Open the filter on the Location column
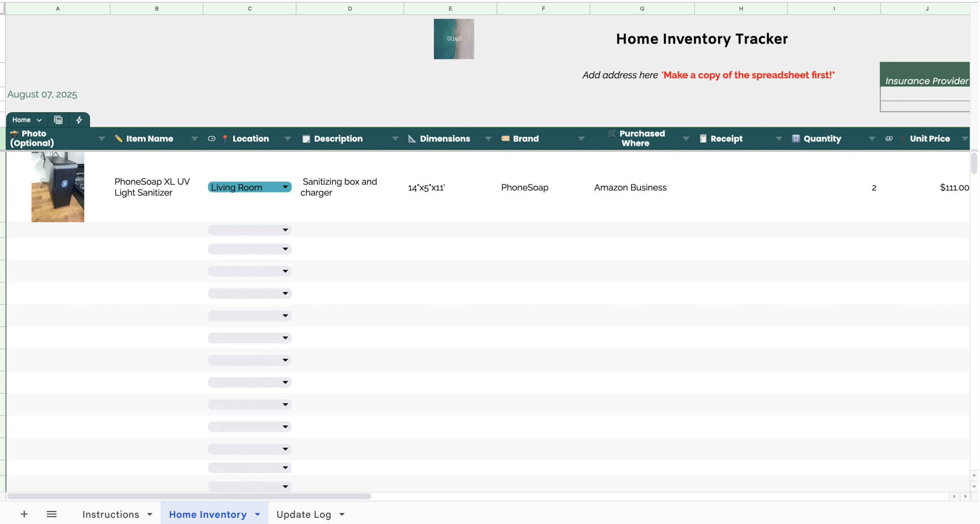This screenshot has width=980, height=524. click(x=288, y=139)
